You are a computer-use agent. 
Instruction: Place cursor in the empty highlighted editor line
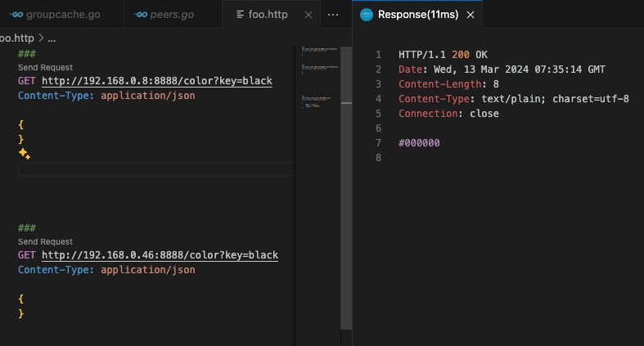(155, 169)
